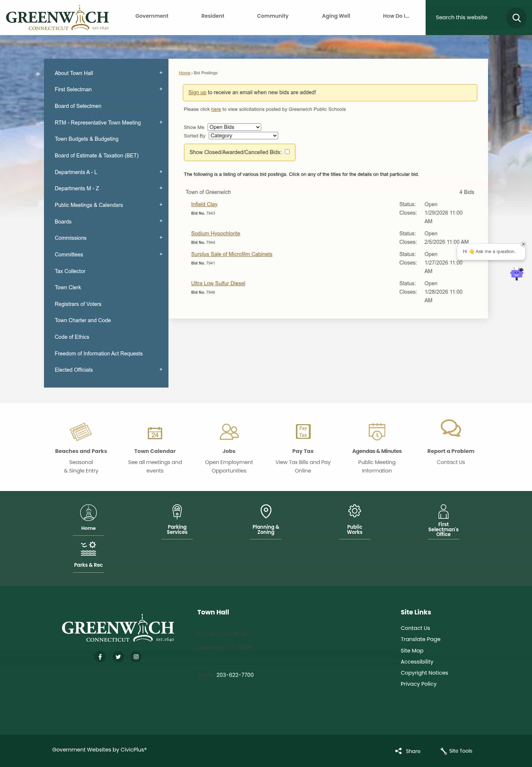532x767 pixels.
Task: Open Contact Us under Site Links
Action: [x=415, y=628]
